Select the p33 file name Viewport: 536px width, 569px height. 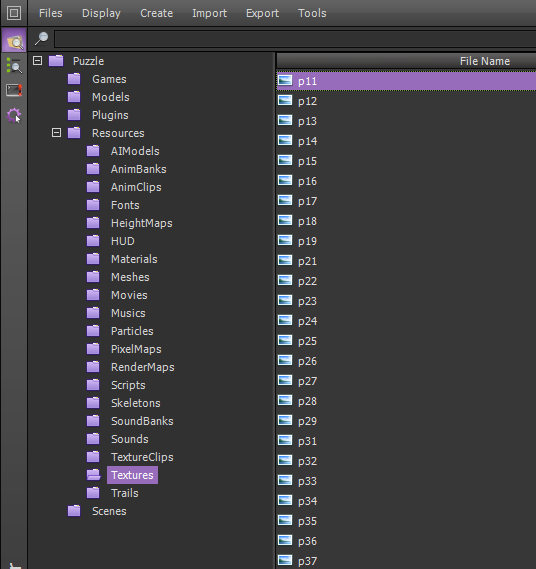point(307,481)
